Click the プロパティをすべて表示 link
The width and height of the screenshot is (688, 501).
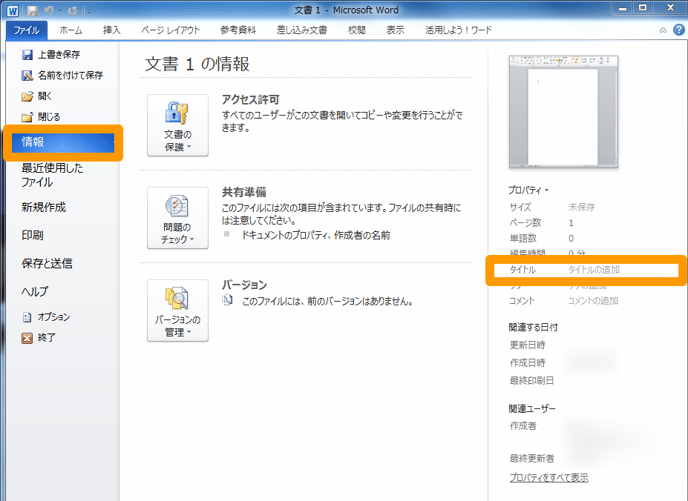549,478
